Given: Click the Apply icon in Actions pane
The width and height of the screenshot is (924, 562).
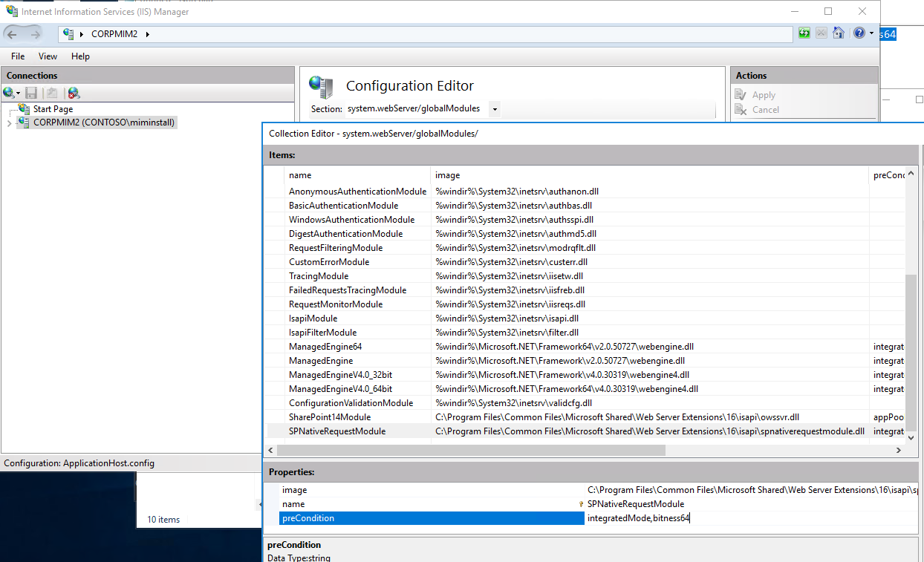Looking at the screenshot, I should [740, 95].
